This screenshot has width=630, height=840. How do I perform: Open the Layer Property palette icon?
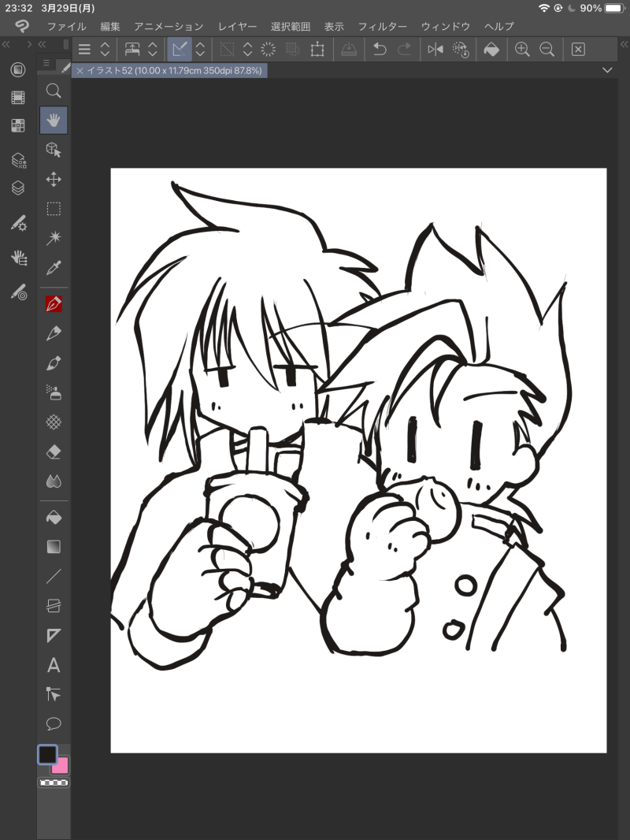(18, 160)
